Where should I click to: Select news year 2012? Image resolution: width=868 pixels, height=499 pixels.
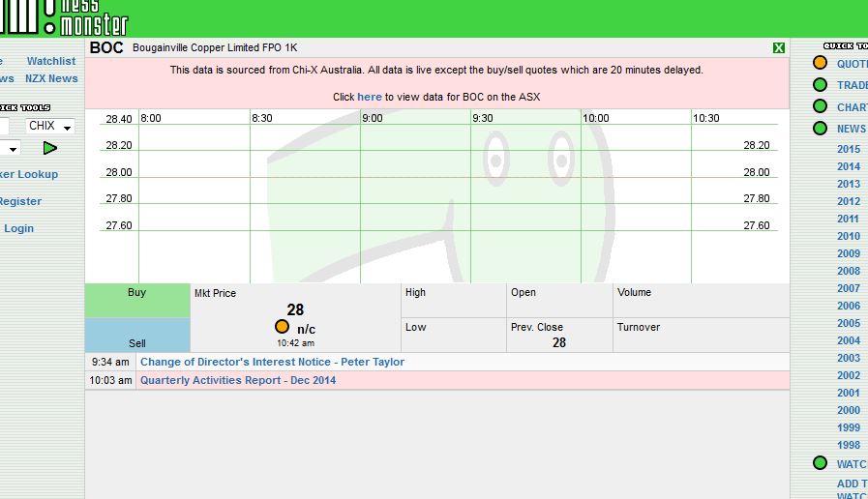coord(849,201)
